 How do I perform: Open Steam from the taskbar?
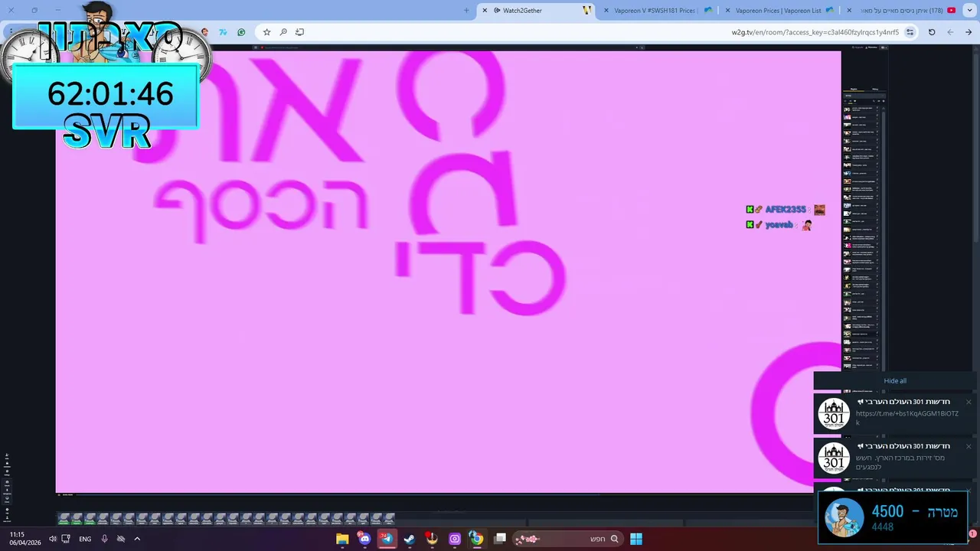(x=410, y=539)
